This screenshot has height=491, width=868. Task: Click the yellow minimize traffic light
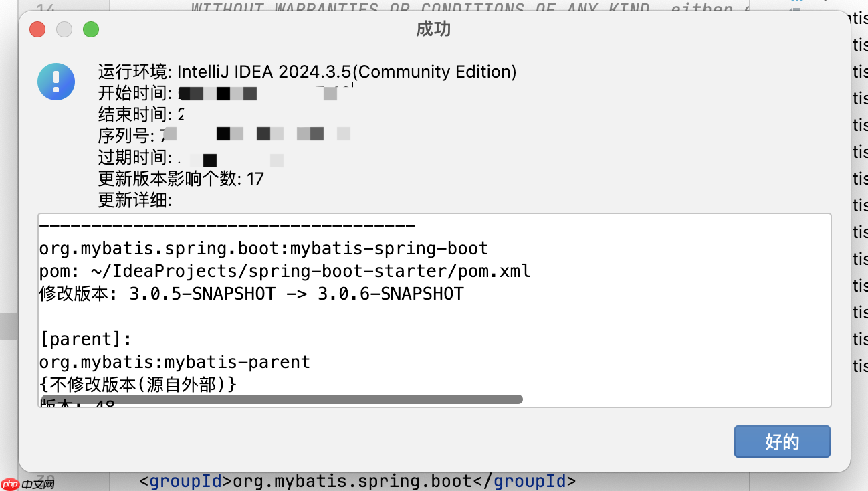point(64,29)
